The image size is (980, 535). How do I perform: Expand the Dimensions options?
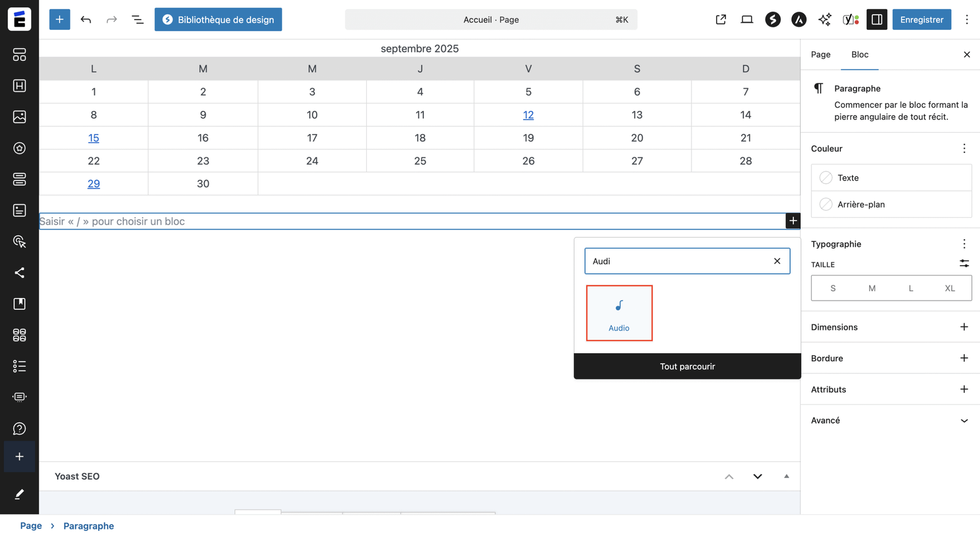tap(963, 327)
